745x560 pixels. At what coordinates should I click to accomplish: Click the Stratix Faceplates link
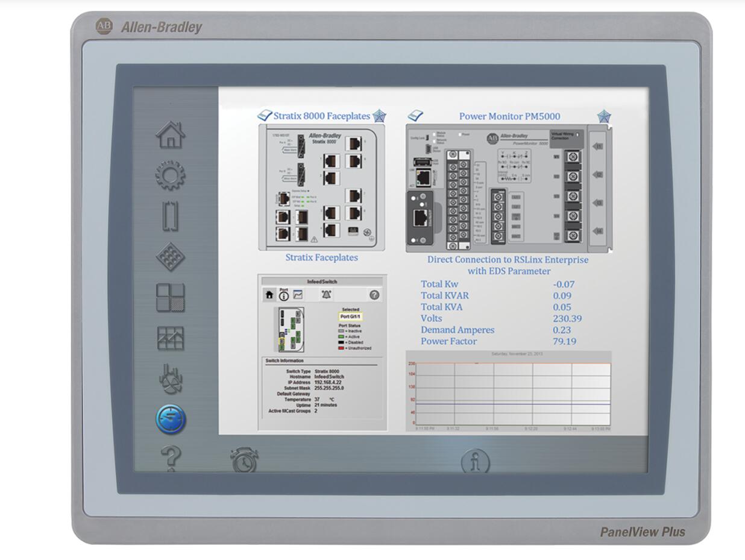pos(321,257)
